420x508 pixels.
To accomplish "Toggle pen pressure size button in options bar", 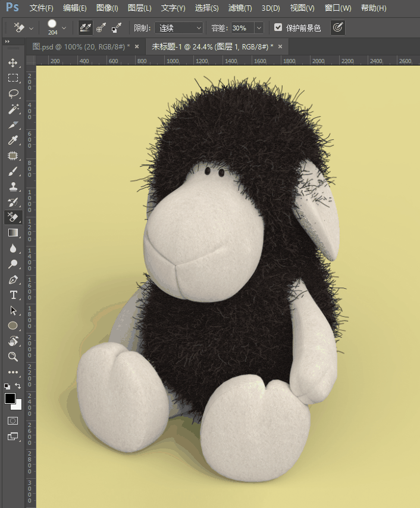I will click(x=337, y=28).
